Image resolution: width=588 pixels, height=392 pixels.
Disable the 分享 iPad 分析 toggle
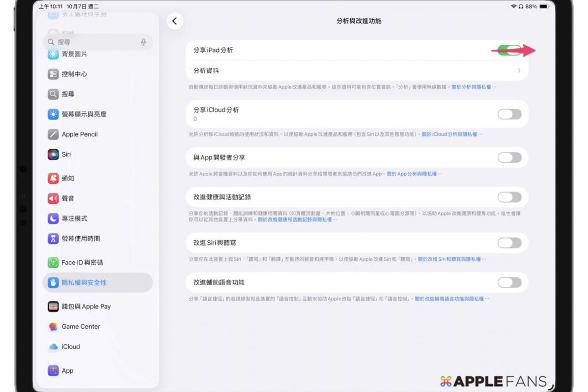point(509,50)
